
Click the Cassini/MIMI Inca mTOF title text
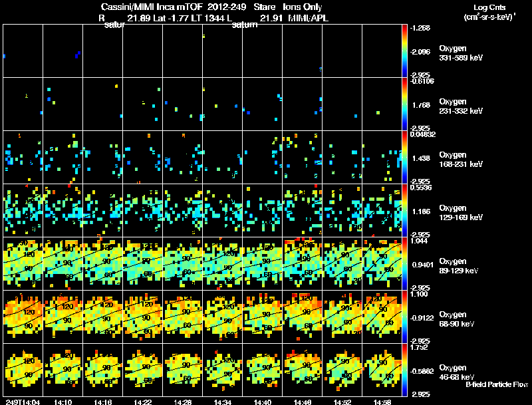click(152, 7)
